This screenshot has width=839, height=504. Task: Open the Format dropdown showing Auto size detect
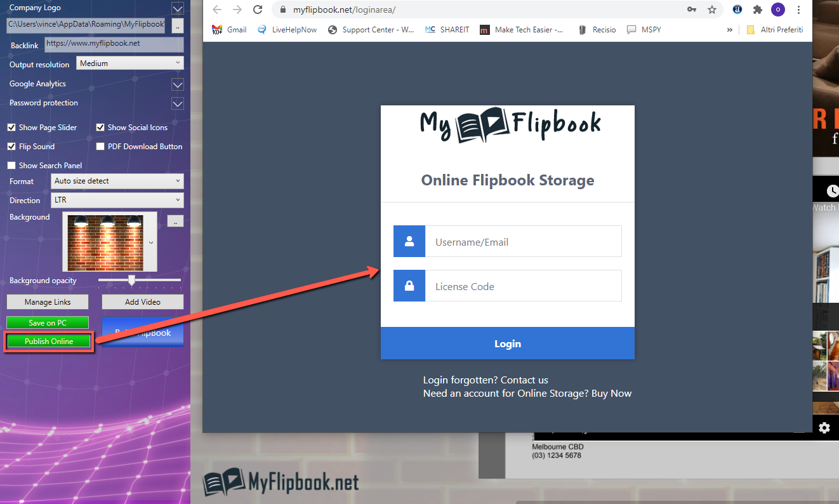click(117, 181)
